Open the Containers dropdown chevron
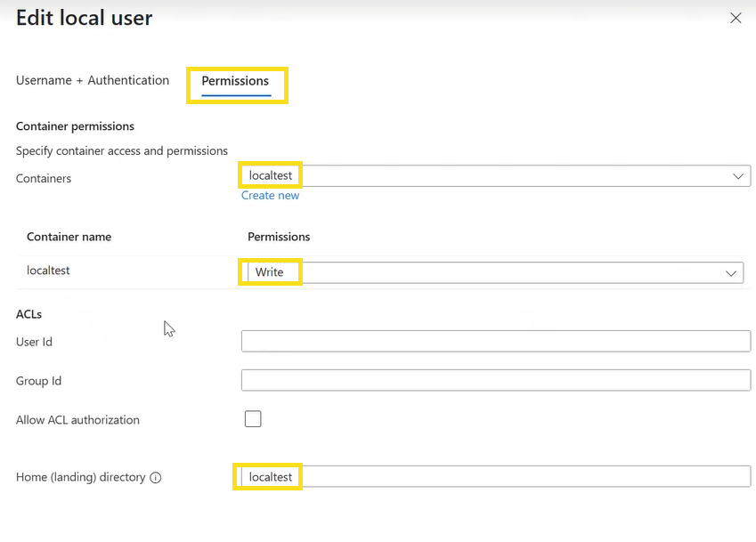756x542 pixels. click(738, 175)
